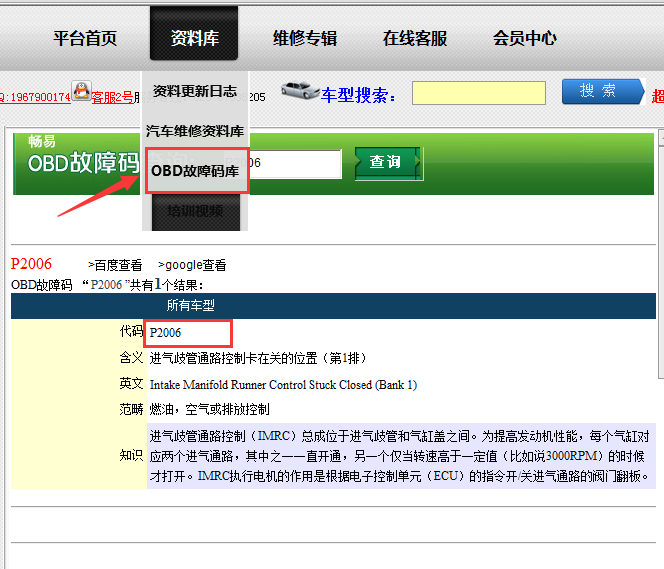The image size is (664, 569).
Task: Click the right-side vertical scrollbar
Action: 661,254
